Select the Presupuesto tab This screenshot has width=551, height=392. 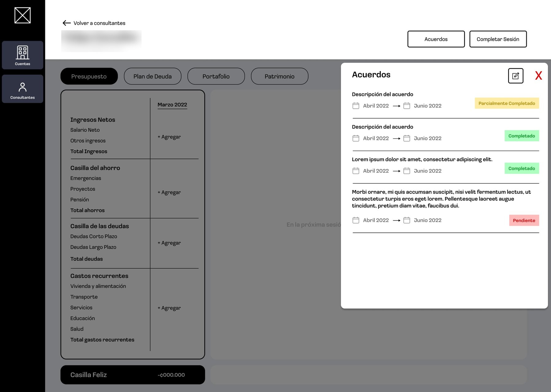[x=89, y=76]
